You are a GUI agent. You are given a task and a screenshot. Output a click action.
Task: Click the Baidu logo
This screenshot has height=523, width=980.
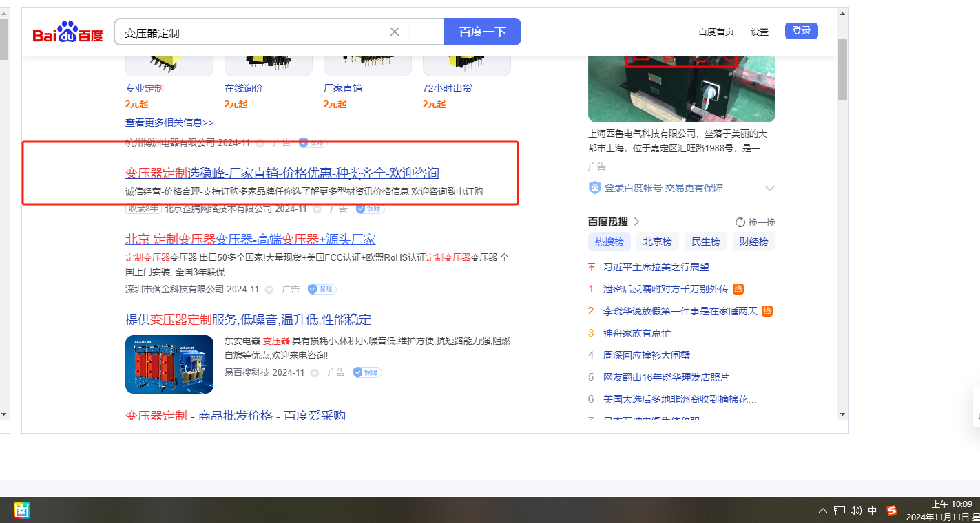[67, 32]
